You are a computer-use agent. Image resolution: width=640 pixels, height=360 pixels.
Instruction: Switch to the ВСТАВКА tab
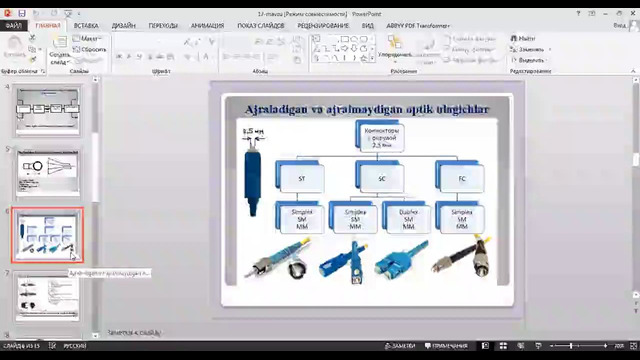coord(86,25)
